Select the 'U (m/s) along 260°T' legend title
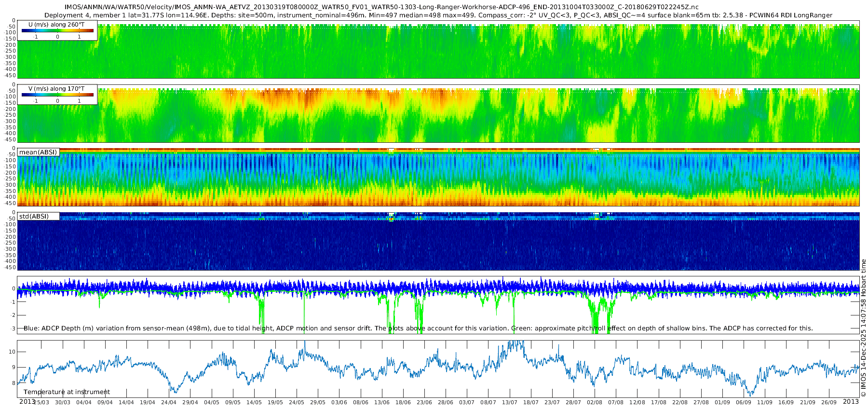The width and height of the screenshot is (868, 410). (x=56, y=24)
